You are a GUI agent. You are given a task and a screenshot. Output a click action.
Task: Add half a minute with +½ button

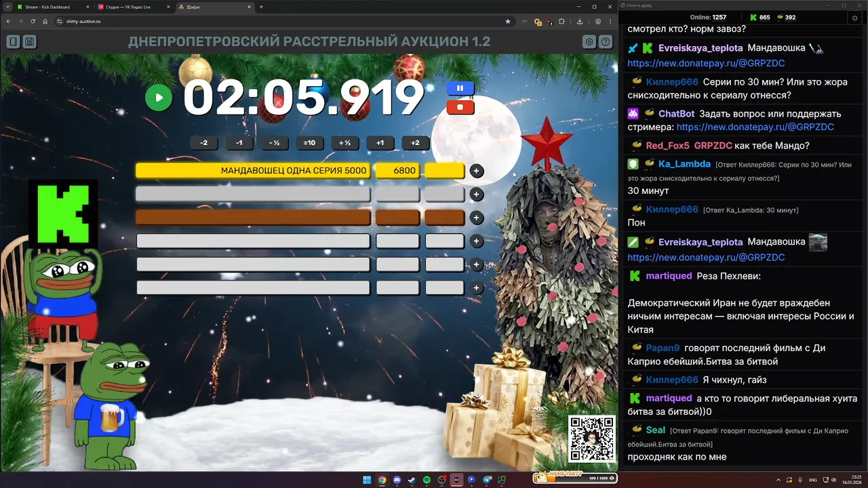(x=344, y=143)
